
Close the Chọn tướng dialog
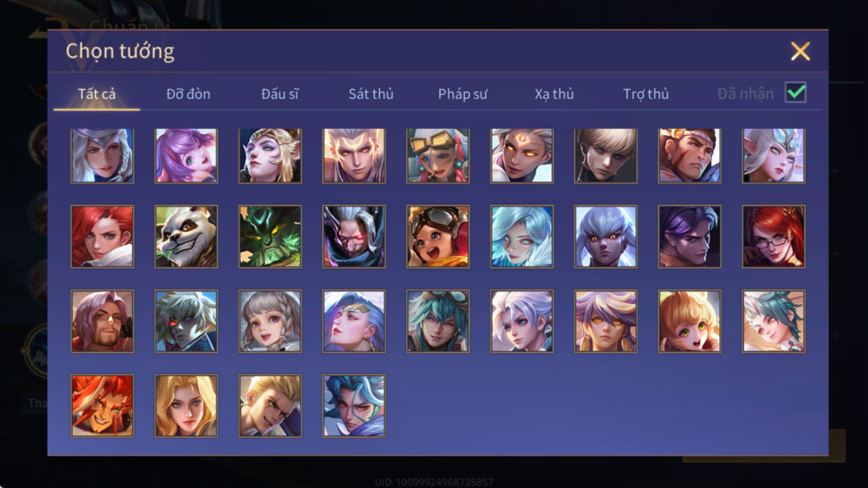[801, 52]
